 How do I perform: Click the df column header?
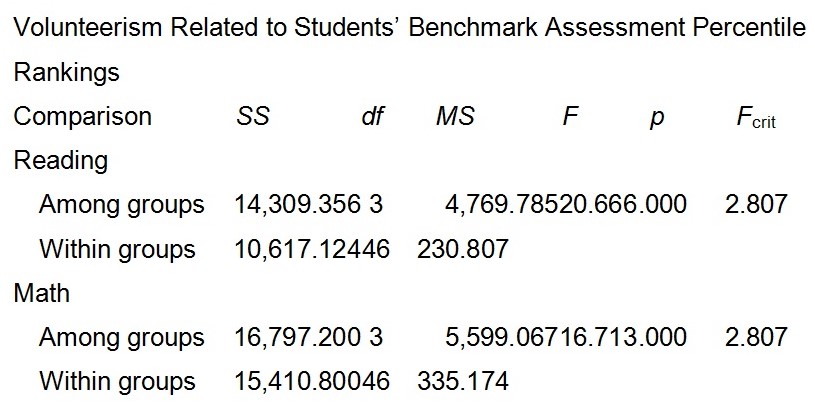[x=372, y=117]
